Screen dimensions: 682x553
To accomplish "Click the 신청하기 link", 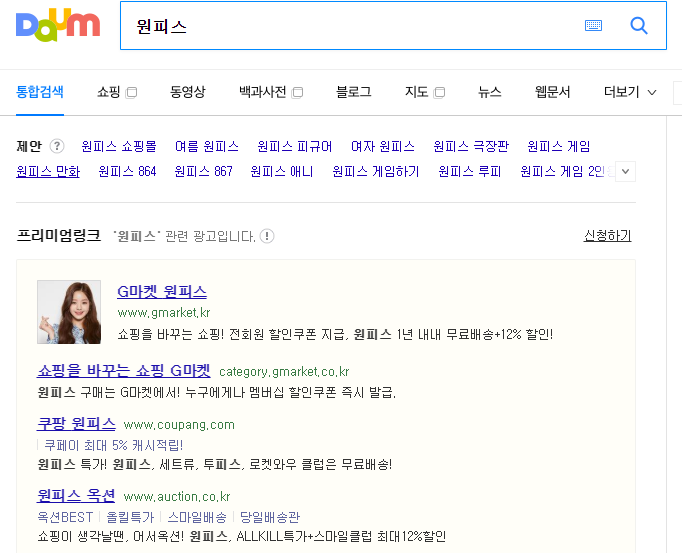I will [607, 236].
